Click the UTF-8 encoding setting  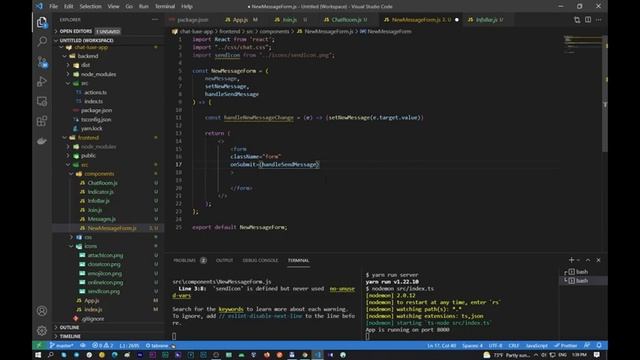point(495,345)
